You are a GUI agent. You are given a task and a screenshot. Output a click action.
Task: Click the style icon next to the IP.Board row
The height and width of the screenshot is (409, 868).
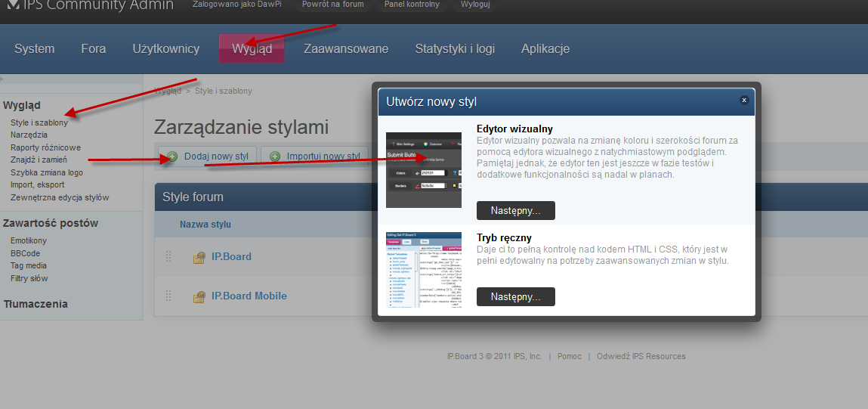pos(199,257)
